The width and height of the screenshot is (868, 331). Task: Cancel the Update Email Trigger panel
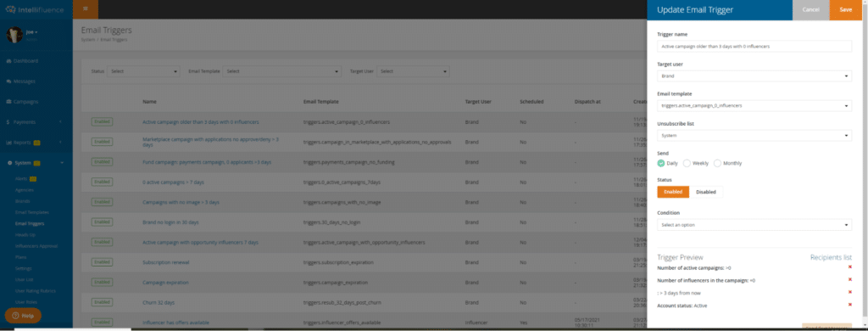(810, 9)
